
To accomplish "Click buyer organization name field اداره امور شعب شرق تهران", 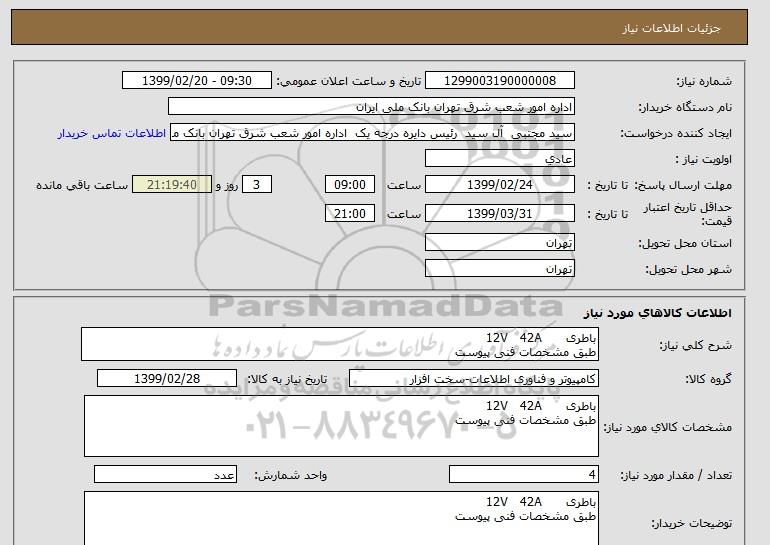I will [371, 107].
